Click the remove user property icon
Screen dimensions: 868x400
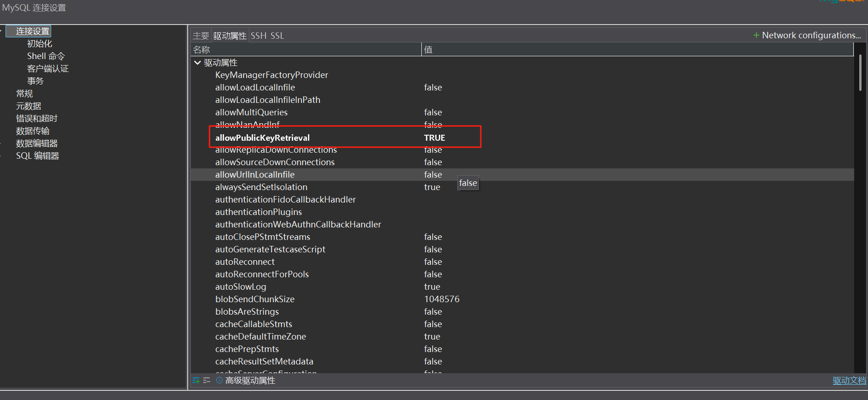tap(207, 381)
